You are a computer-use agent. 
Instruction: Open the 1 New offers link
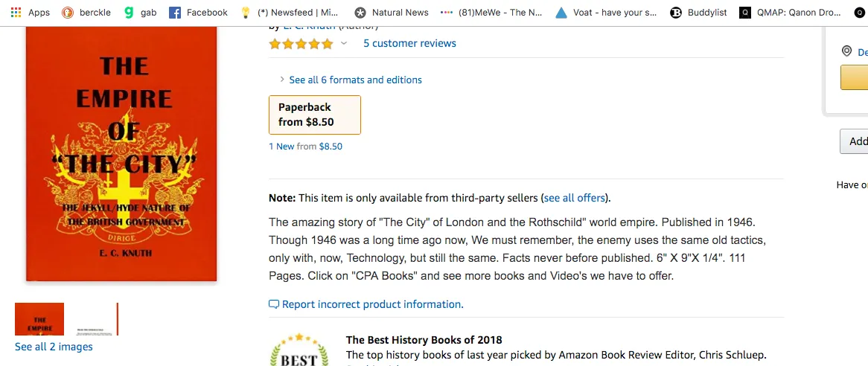point(282,147)
